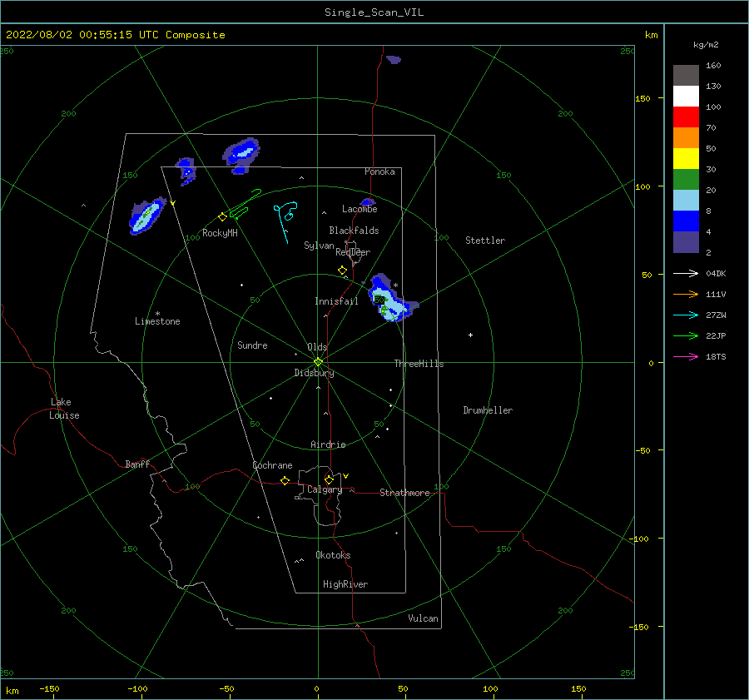The height and width of the screenshot is (700, 749).
Task: Click the Ponoka city label
Action: 379,171
